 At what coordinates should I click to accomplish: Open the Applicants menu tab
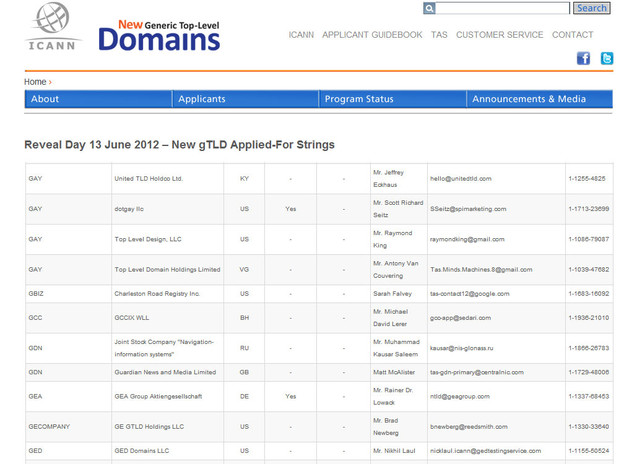(x=201, y=99)
